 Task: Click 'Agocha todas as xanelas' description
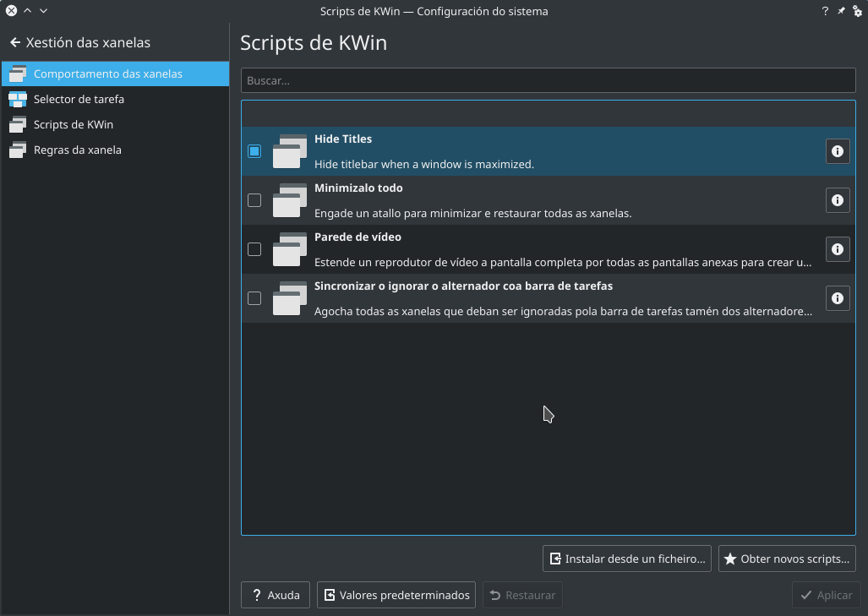[564, 311]
